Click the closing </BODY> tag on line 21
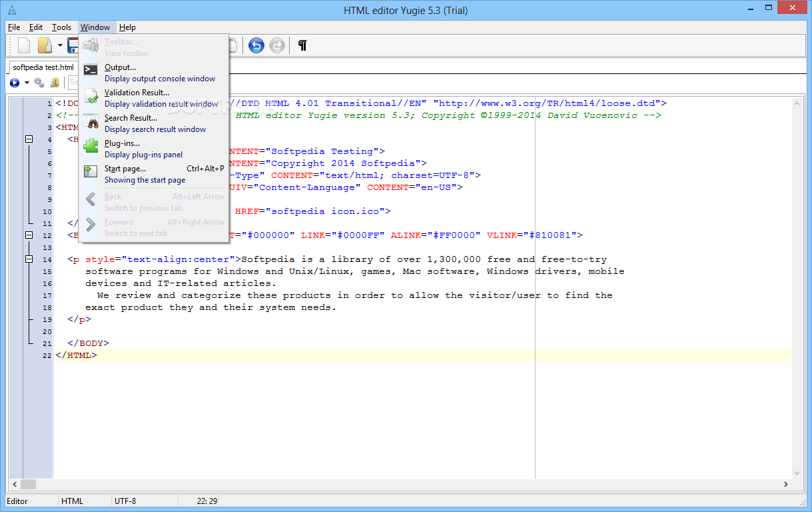The image size is (812, 512). (88, 343)
